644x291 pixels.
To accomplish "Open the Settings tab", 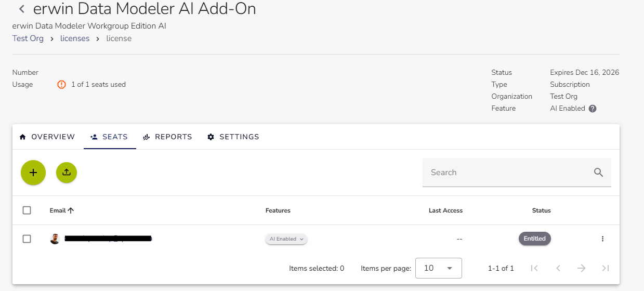I will 233,137.
